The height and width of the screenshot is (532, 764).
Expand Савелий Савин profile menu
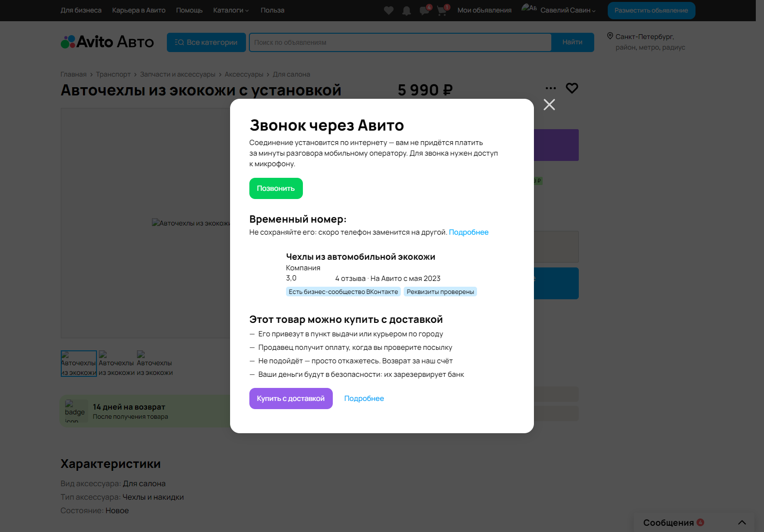pos(568,10)
